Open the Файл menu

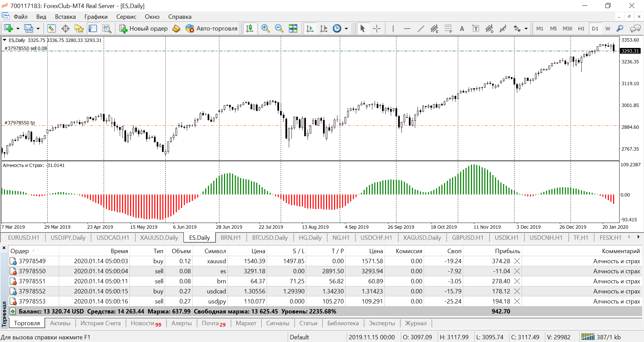(20, 17)
